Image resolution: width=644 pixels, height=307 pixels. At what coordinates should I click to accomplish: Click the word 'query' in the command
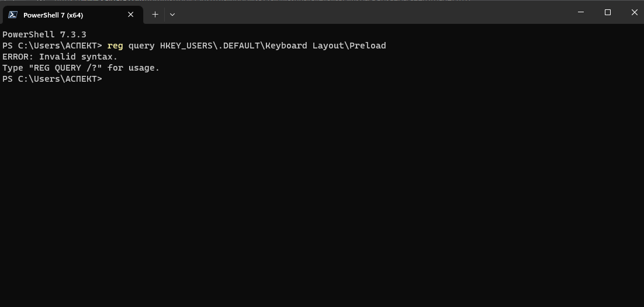141,46
